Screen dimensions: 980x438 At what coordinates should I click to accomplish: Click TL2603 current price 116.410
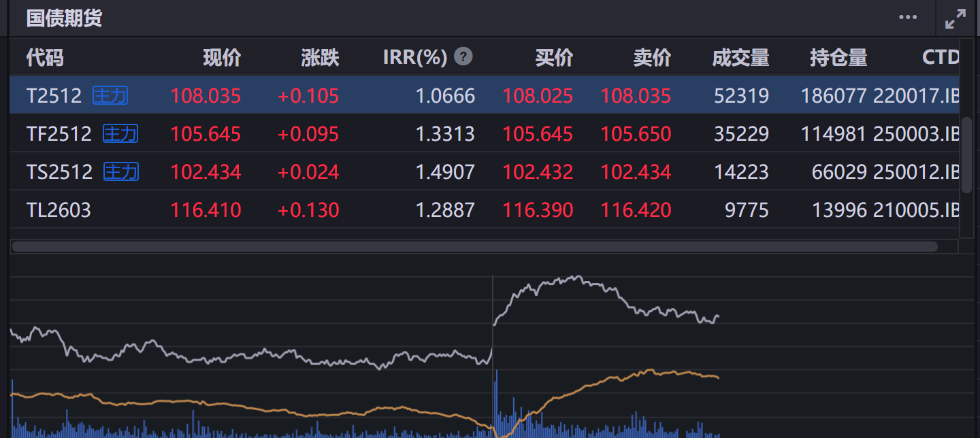(x=206, y=209)
